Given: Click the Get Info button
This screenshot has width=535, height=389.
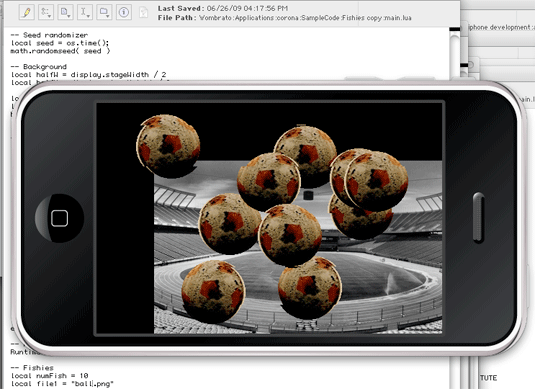Looking at the screenshot, I should coord(124,12).
